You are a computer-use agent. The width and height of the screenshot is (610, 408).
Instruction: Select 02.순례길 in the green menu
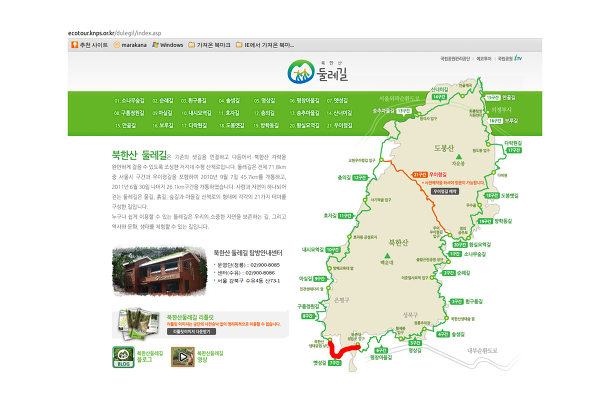[x=163, y=101]
